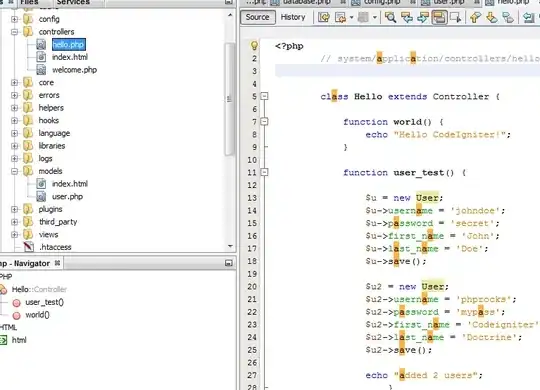
Task: Open dropdown arrow beside Back navigation icon
Action: [351, 17]
